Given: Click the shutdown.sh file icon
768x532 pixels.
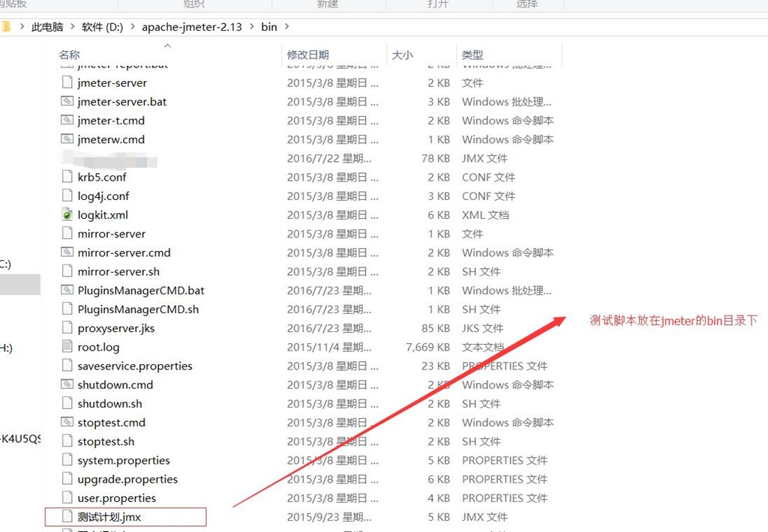Looking at the screenshot, I should click(67, 403).
